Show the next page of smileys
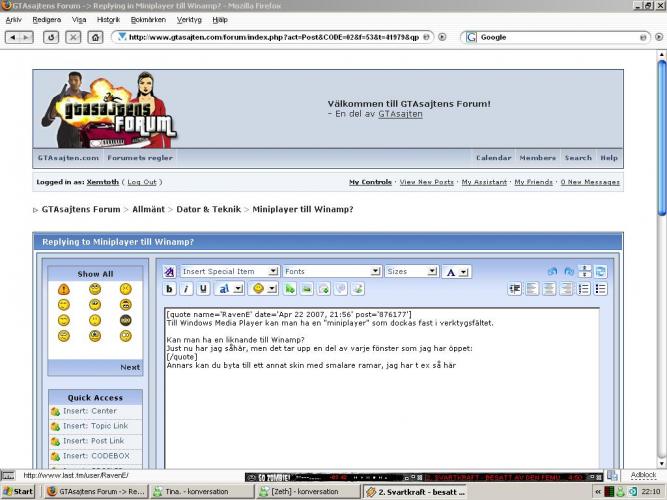Image resolution: width=667 pixels, height=500 pixels. (130, 367)
